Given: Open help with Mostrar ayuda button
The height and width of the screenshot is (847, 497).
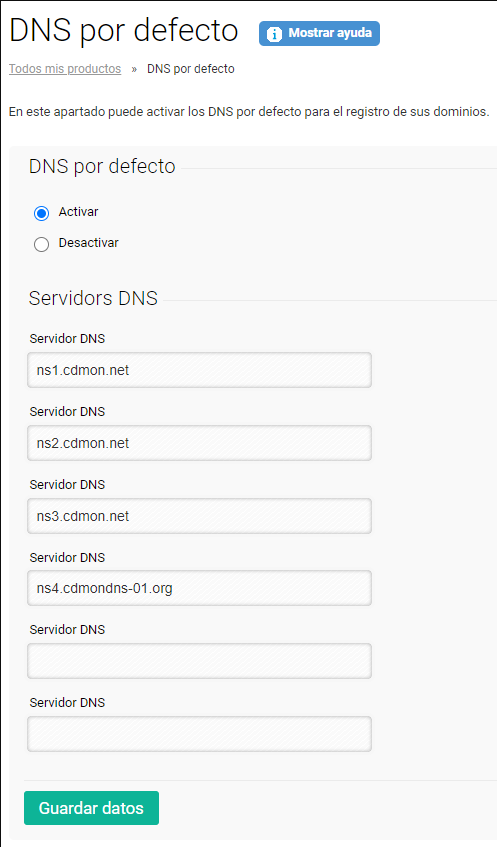Looking at the screenshot, I should pos(319,33).
